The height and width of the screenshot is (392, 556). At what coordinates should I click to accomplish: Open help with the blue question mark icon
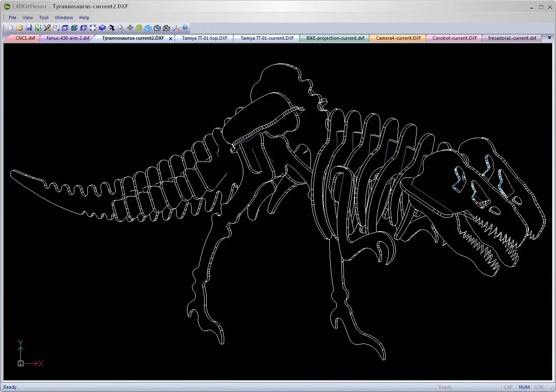tap(185, 28)
